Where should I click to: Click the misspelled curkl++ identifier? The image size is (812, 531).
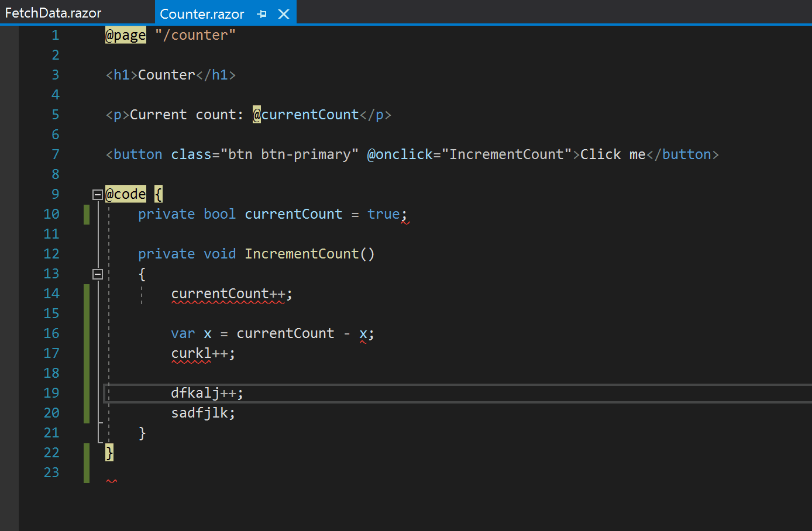coord(192,353)
